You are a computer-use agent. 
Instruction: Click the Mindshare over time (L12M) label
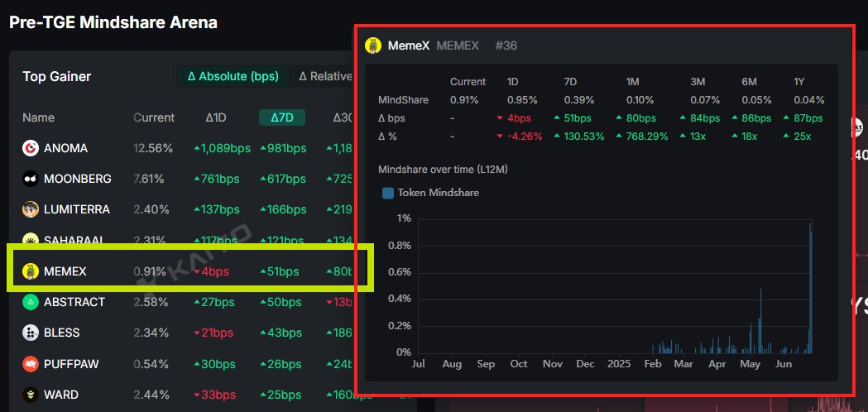click(x=443, y=170)
